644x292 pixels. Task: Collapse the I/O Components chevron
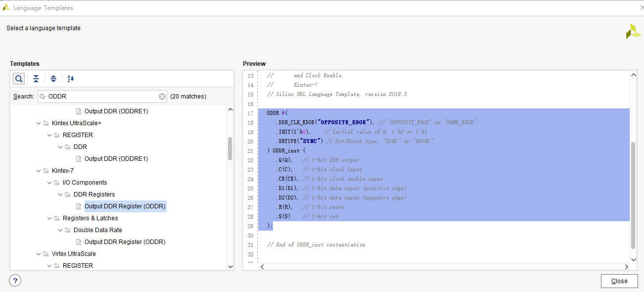tap(49, 183)
